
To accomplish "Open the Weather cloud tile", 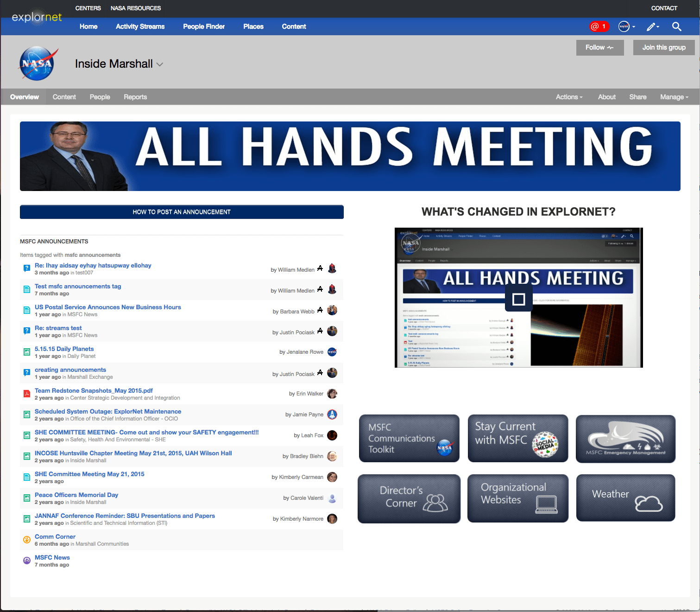I will click(625, 498).
